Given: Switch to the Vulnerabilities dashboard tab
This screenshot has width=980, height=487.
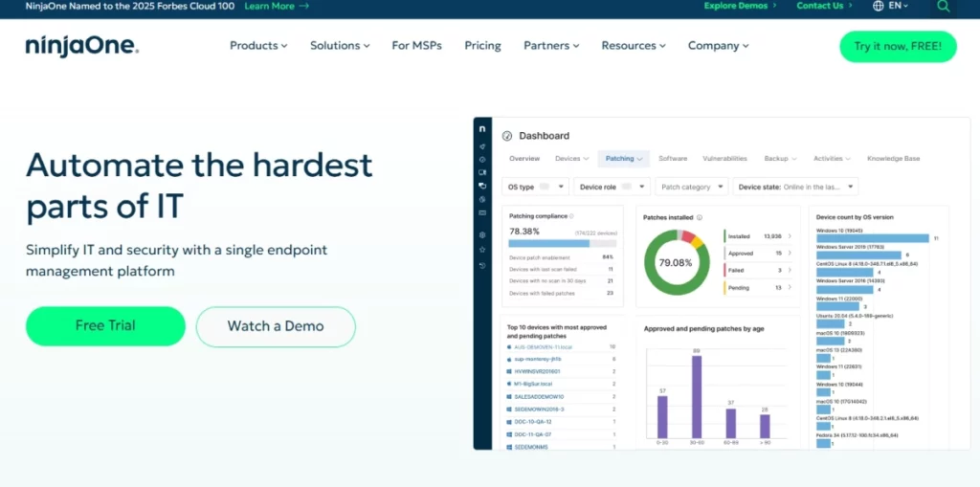Looking at the screenshot, I should pos(724,159).
